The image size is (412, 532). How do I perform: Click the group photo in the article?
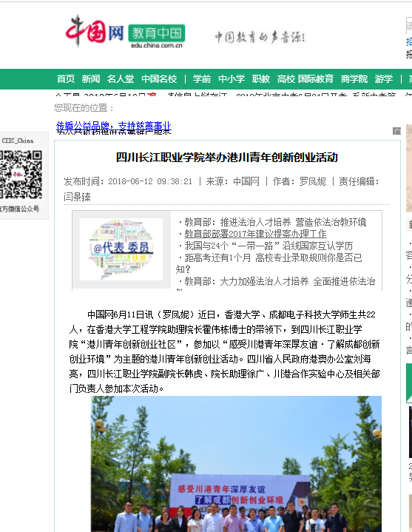point(236,464)
